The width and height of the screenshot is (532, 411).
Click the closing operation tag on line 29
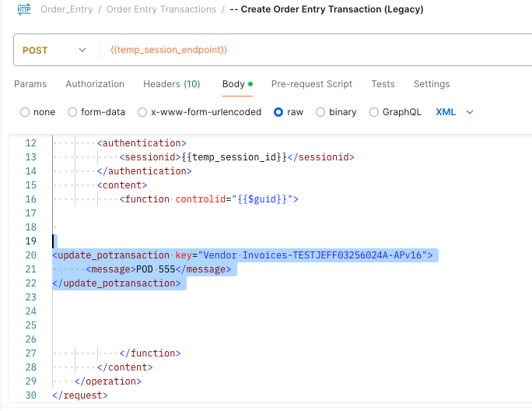pos(108,381)
